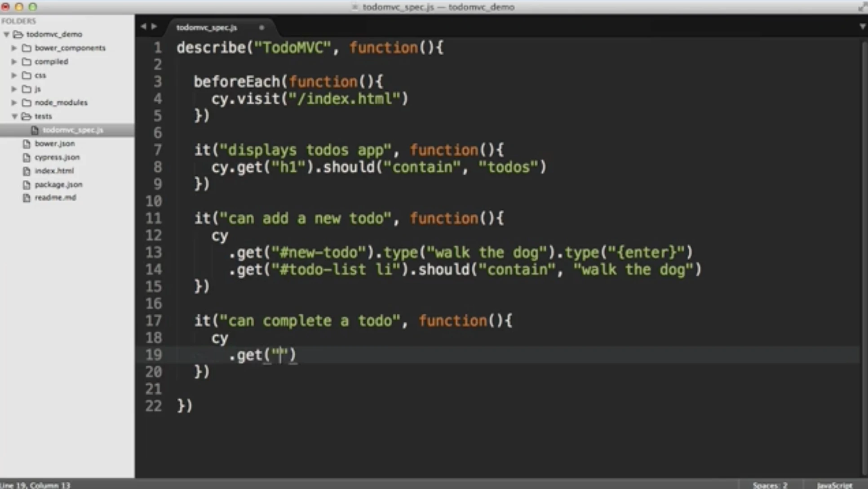Image resolution: width=868 pixels, height=489 pixels.
Task: Select todomvc_spec.js in the sidebar
Action: pos(73,130)
